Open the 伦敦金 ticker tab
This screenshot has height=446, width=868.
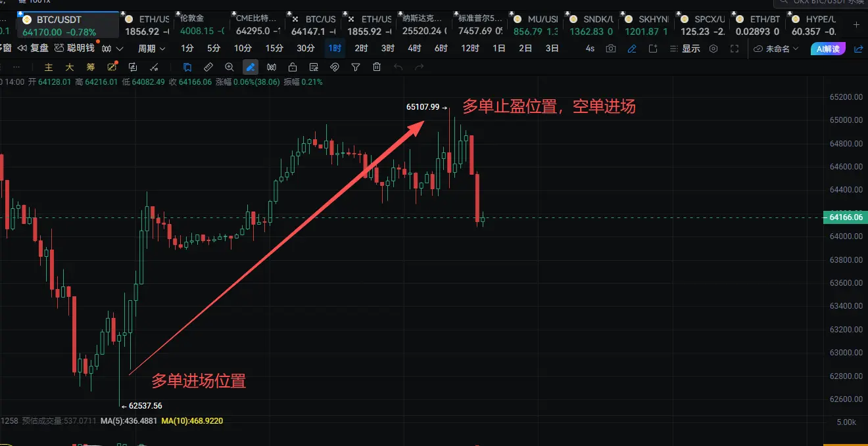[203, 26]
